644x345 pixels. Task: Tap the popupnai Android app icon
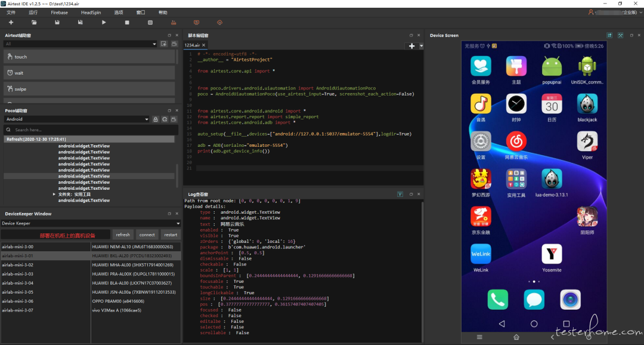click(552, 66)
